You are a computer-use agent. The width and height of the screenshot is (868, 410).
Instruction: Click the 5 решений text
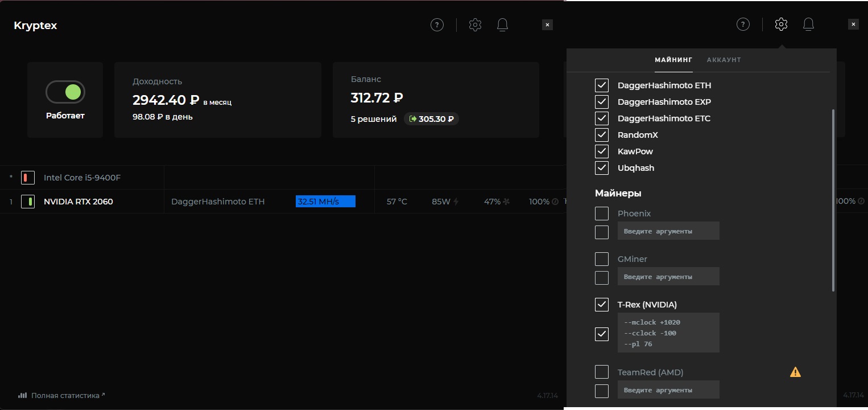coord(374,119)
